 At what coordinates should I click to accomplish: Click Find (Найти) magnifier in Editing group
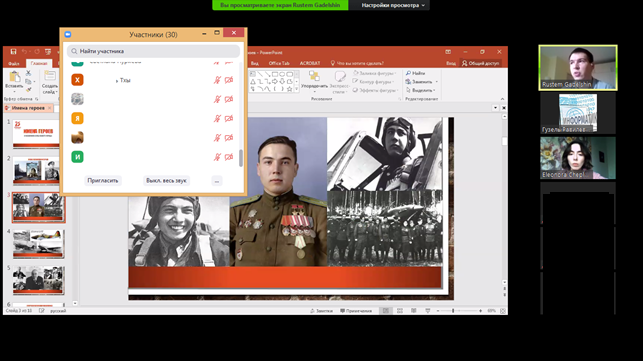point(408,73)
